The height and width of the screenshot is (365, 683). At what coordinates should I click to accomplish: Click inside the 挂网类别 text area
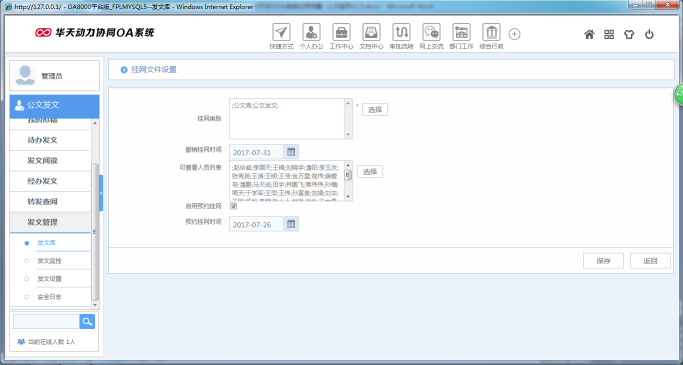287,119
